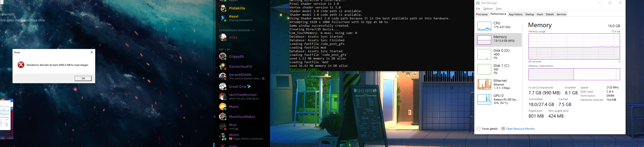Open MeetYourMaker's avatar
Image resolution: width=644 pixels, height=147 pixels.
(x=223, y=116)
